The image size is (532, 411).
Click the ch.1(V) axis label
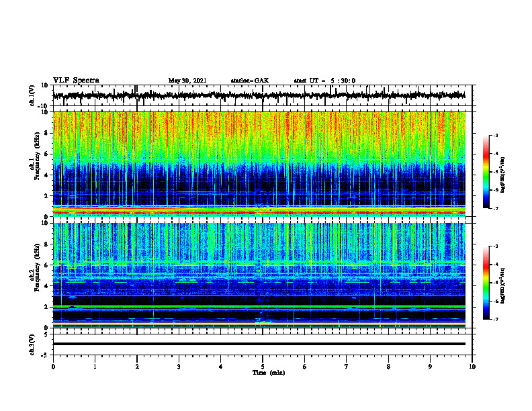coord(32,95)
